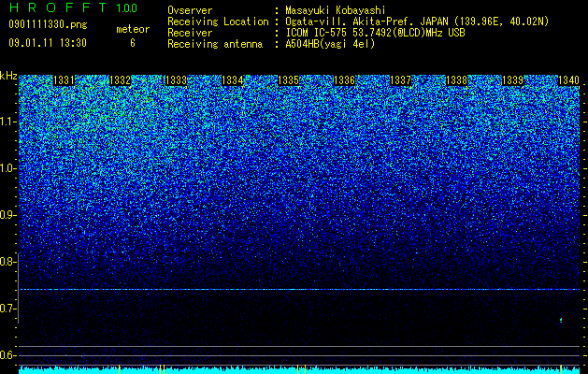Click the 1333 time marker label
Viewport: 588px width, 374px height.
click(x=176, y=80)
